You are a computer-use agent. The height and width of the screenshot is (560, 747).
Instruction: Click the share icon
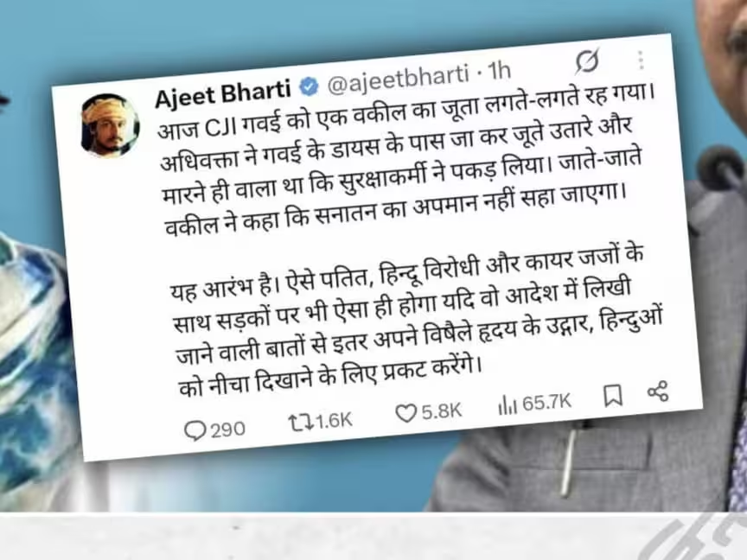[x=658, y=391]
